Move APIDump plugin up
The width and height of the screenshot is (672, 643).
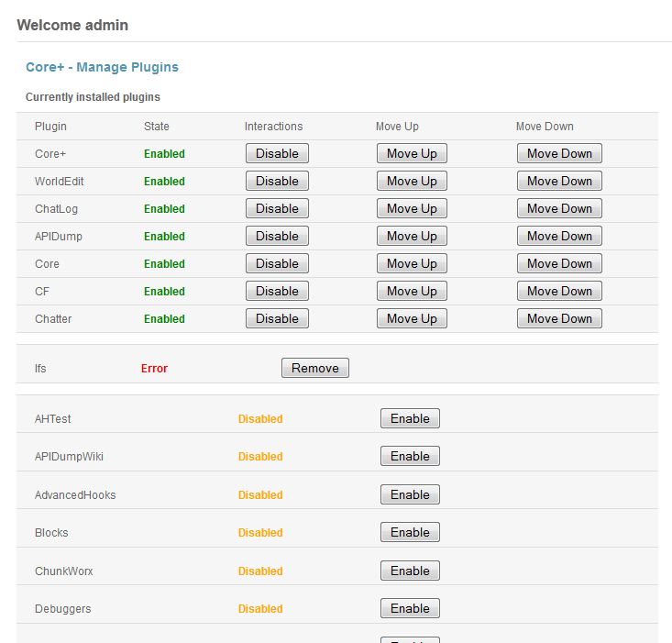point(412,236)
